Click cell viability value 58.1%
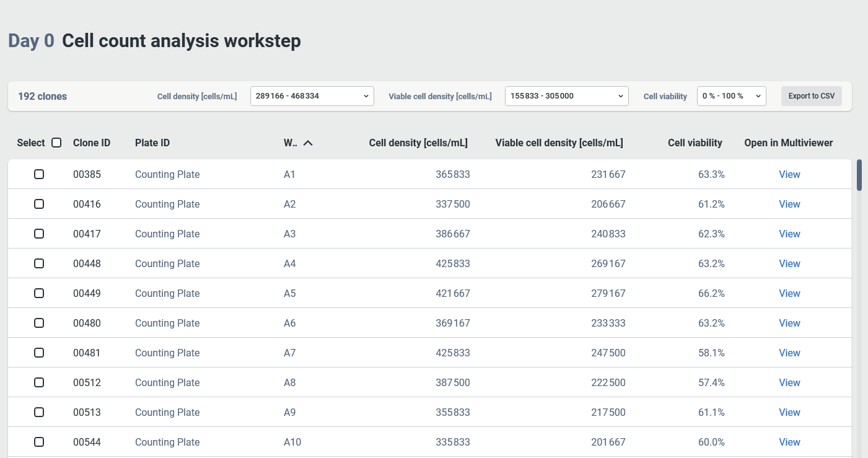This screenshot has width=868, height=458. click(x=711, y=353)
